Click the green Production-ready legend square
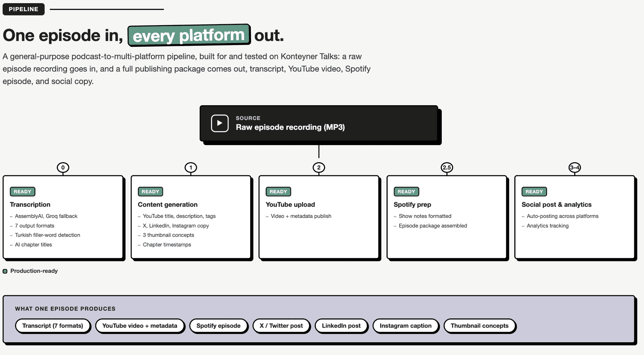 tap(5, 271)
